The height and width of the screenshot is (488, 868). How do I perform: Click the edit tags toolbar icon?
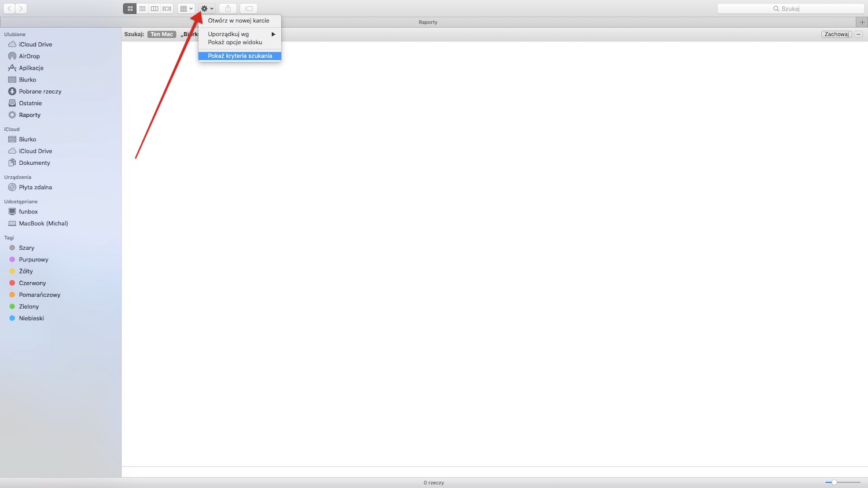249,9
